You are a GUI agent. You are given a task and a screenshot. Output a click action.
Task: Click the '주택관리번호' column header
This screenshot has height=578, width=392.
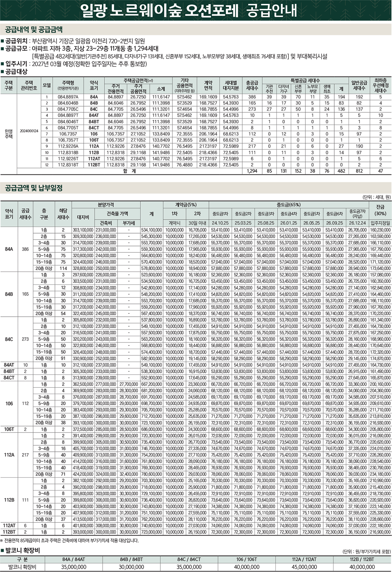tap(29, 85)
